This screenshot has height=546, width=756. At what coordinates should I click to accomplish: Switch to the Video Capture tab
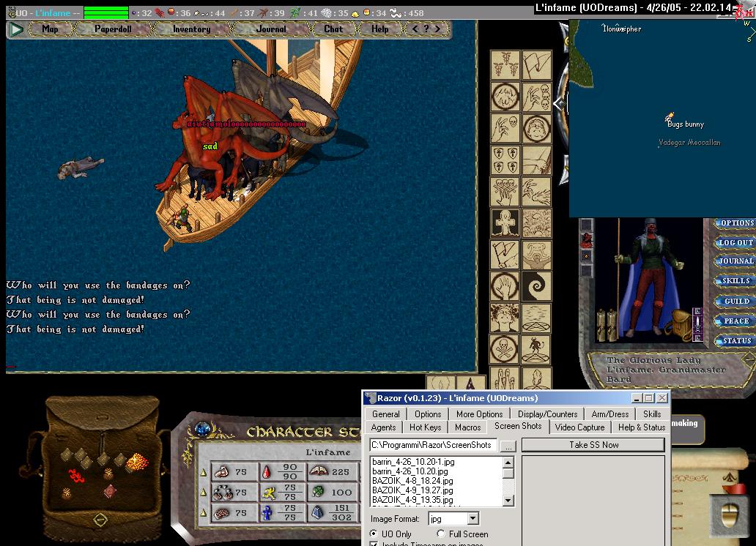(x=579, y=427)
